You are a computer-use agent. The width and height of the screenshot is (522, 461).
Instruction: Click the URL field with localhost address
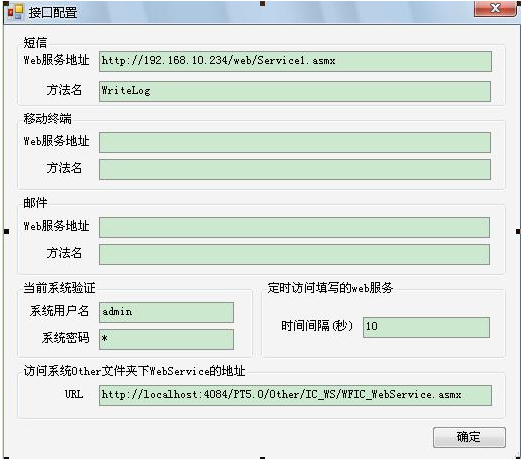click(295, 395)
